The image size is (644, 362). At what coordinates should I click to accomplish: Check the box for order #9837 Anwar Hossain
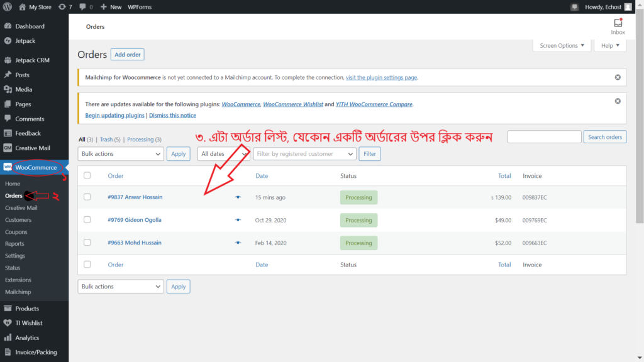coord(87,197)
